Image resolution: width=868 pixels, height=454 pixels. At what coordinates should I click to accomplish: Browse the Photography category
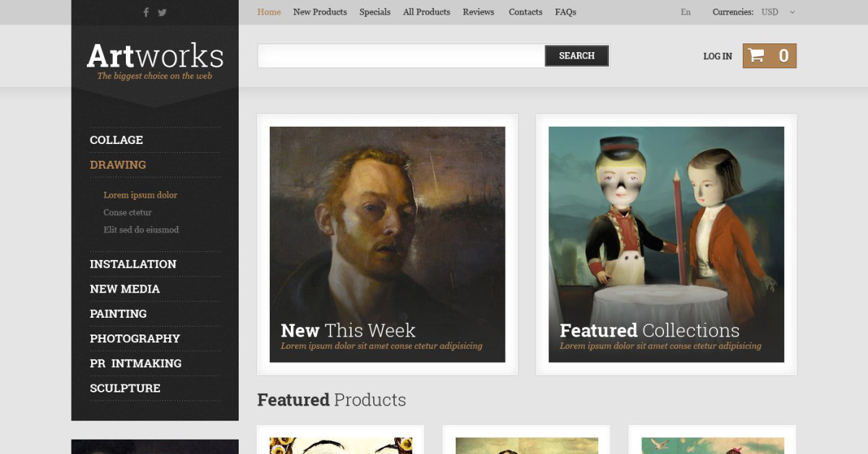click(135, 339)
